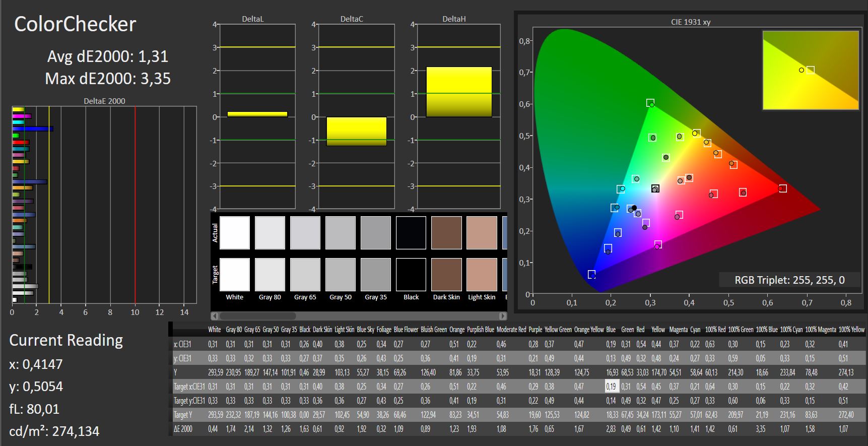The width and height of the screenshot is (868, 446).
Task: Select the Actual Black swatch
Action: 411,233
